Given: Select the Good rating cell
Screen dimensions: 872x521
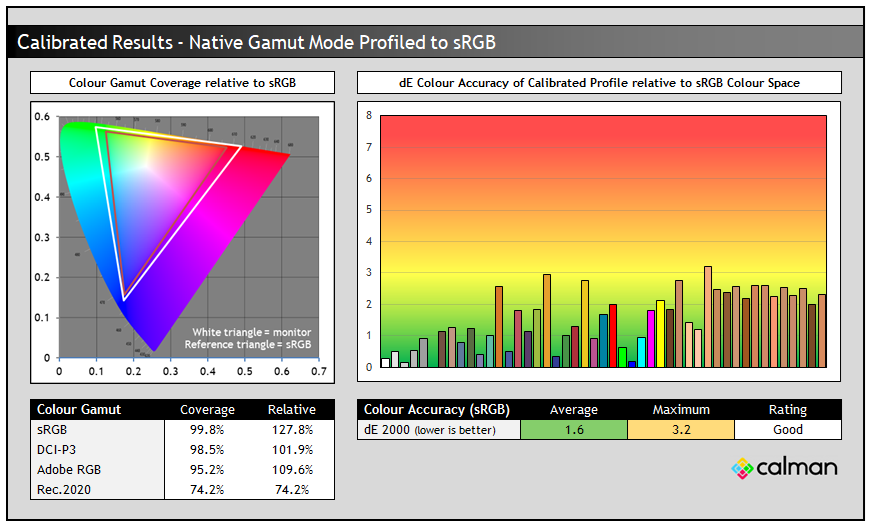Looking at the screenshot, I should click(x=787, y=430).
